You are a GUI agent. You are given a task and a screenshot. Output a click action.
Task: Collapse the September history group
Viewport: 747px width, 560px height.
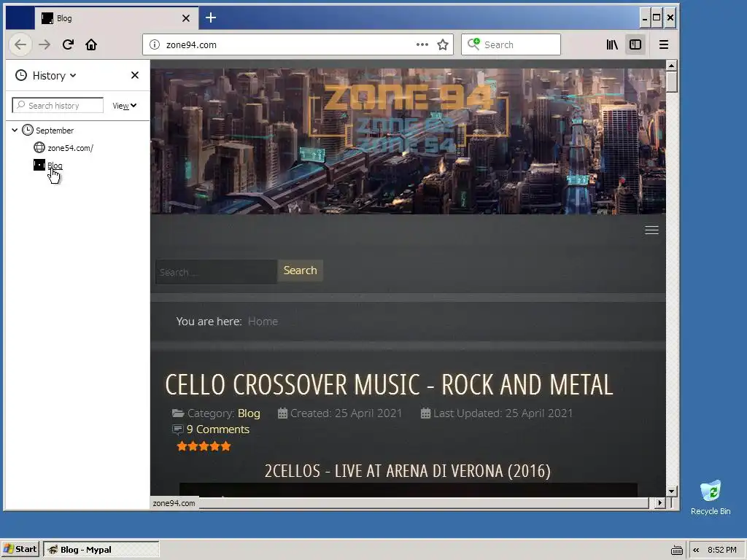coord(15,130)
